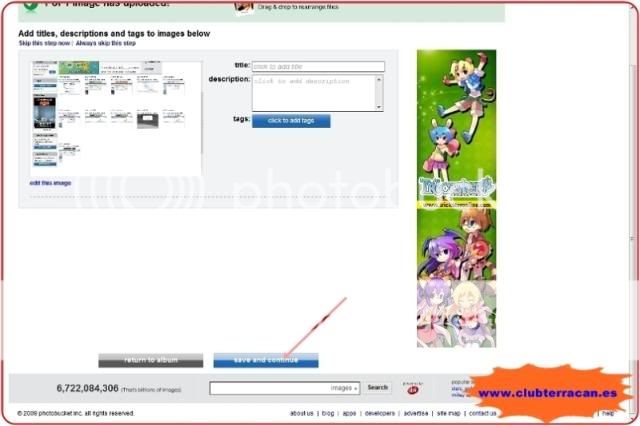640x426 pixels.
Task: Open the 'blog' footer link
Action: (x=328, y=413)
